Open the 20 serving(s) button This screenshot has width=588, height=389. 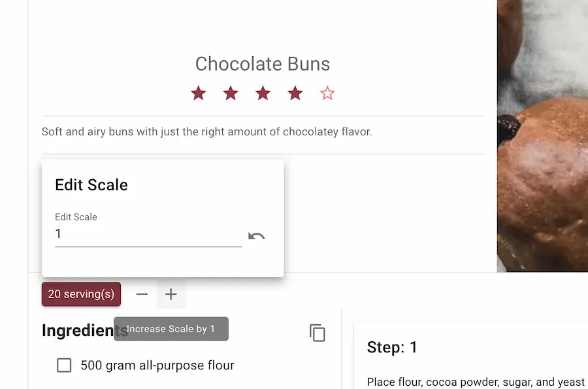pyautogui.click(x=82, y=294)
